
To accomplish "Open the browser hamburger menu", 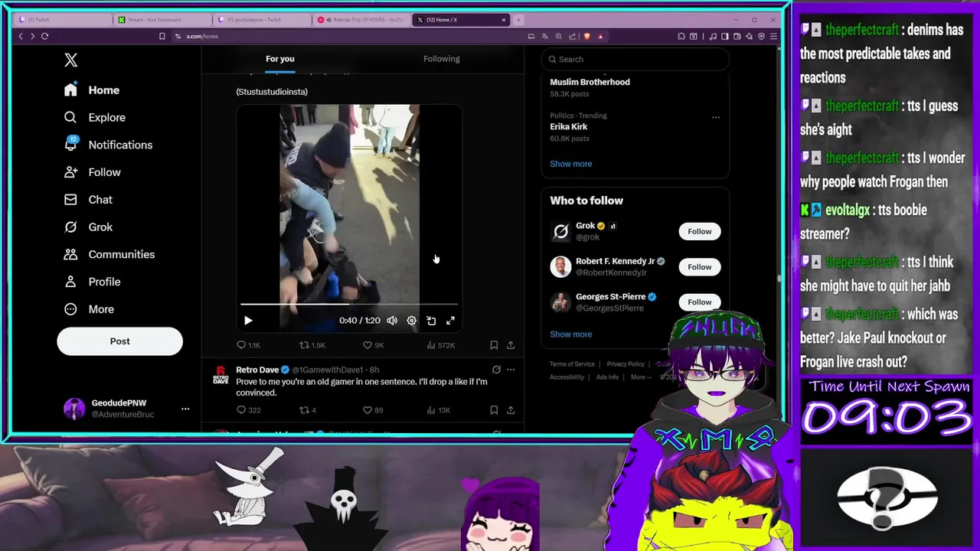I will tap(773, 36).
